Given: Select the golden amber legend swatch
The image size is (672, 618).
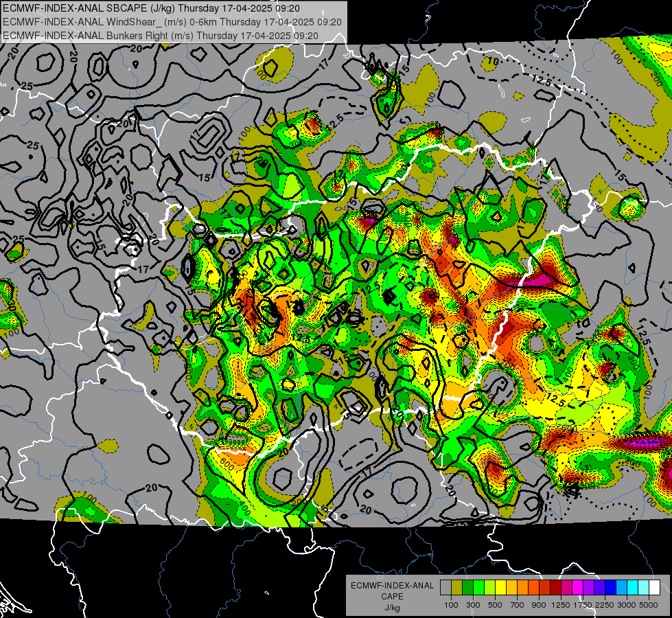Looking at the screenshot, I should [x=511, y=587].
